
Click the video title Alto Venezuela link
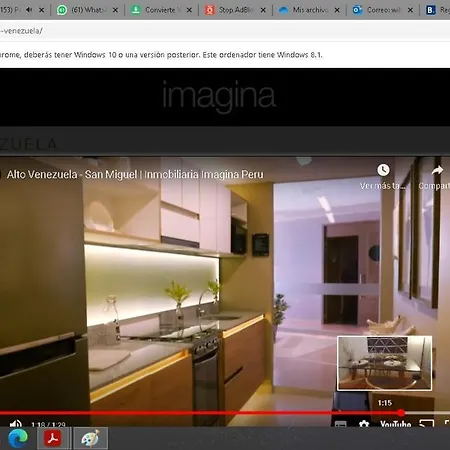(135, 174)
